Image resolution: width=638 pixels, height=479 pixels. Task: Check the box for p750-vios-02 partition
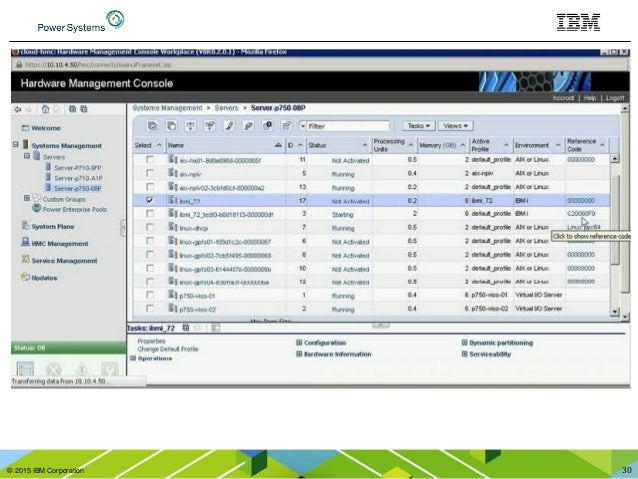coord(150,308)
